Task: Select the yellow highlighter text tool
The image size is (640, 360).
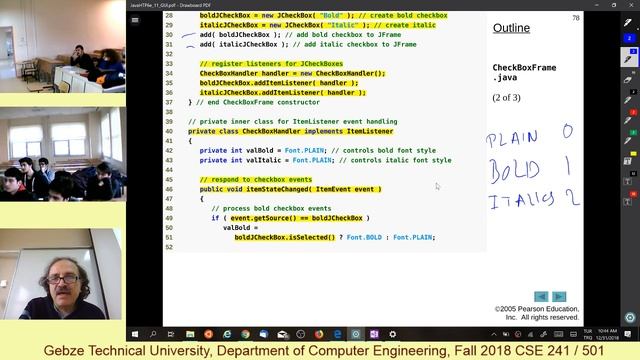Action: tap(628, 160)
